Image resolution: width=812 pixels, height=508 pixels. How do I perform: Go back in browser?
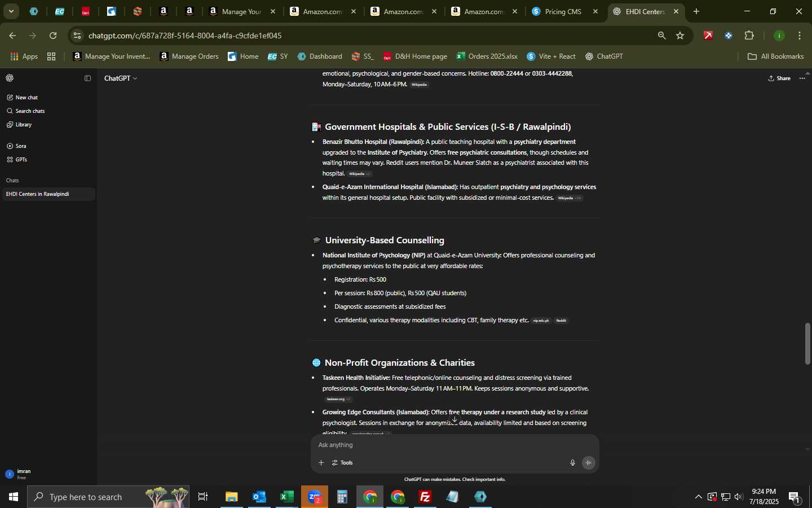coord(12,36)
